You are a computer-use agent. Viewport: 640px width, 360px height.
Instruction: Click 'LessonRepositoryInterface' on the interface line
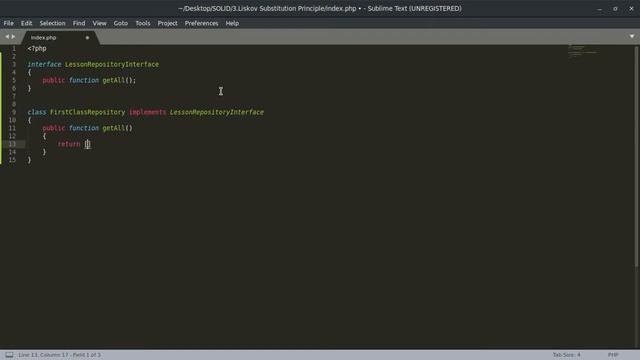click(112, 64)
